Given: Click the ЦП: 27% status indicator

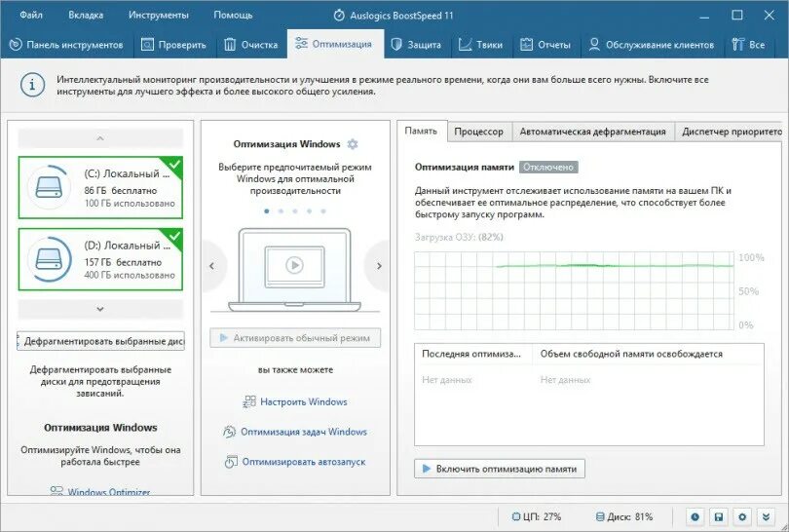Looking at the screenshot, I should pos(537,517).
